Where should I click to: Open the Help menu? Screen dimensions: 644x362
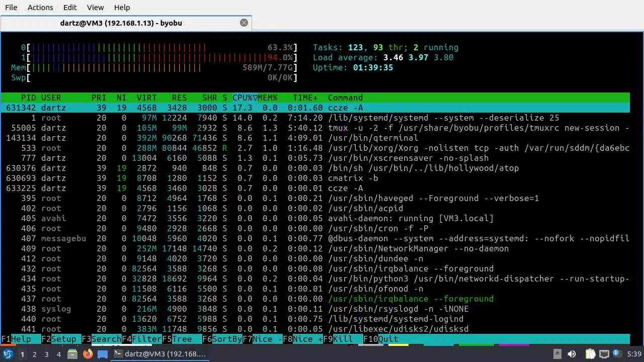(122, 8)
